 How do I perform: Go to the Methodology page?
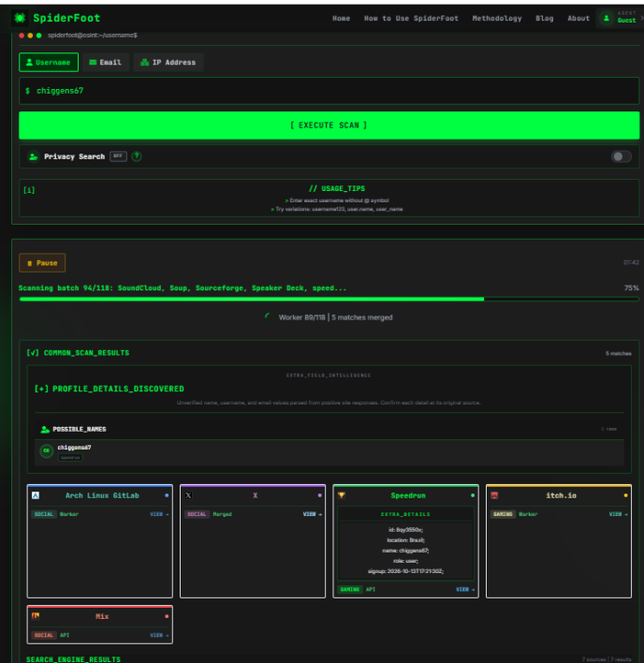coord(497,18)
